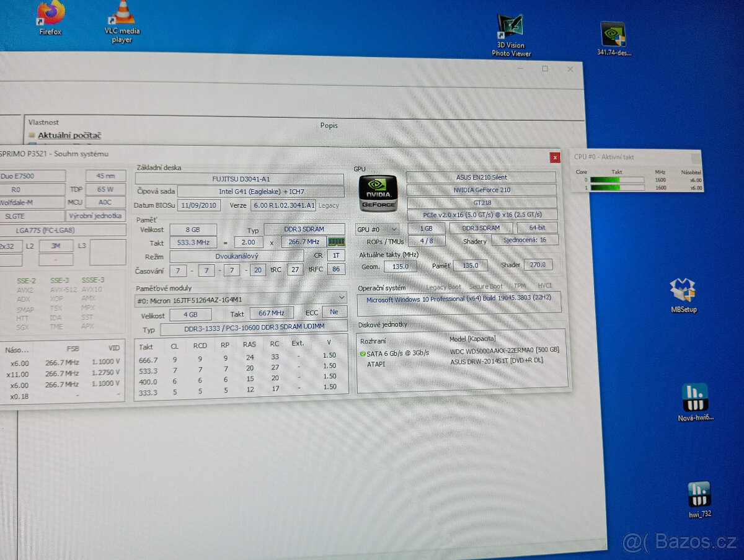Image resolution: width=744 pixels, height=560 pixels.
Task: Click the Vlastnost column header
Action: [45, 122]
